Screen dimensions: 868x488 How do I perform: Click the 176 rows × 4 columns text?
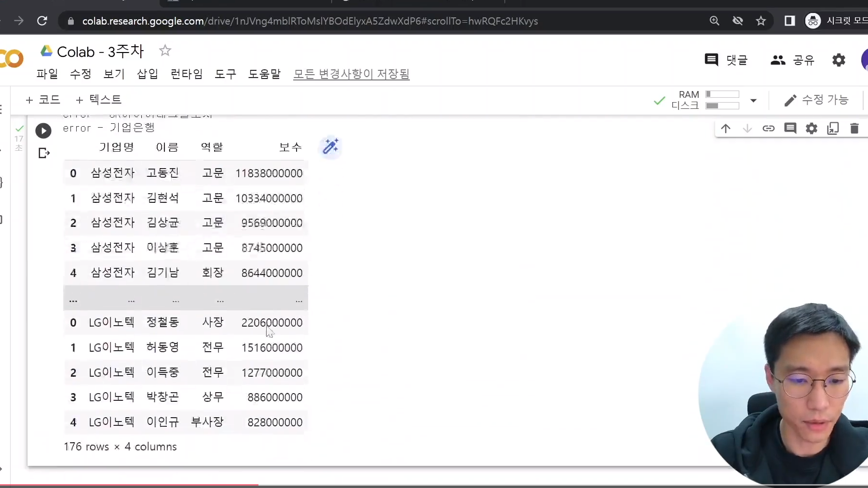click(120, 447)
